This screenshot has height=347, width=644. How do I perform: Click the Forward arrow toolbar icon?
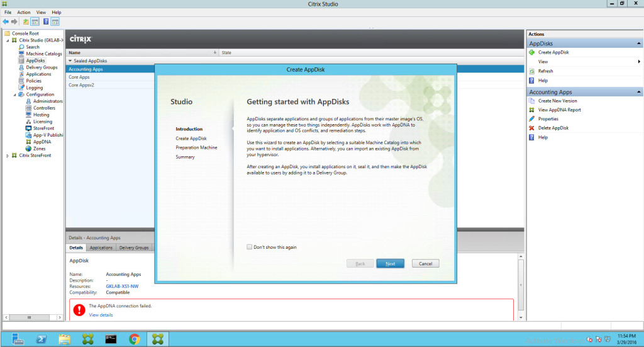(x=14, y=22)
